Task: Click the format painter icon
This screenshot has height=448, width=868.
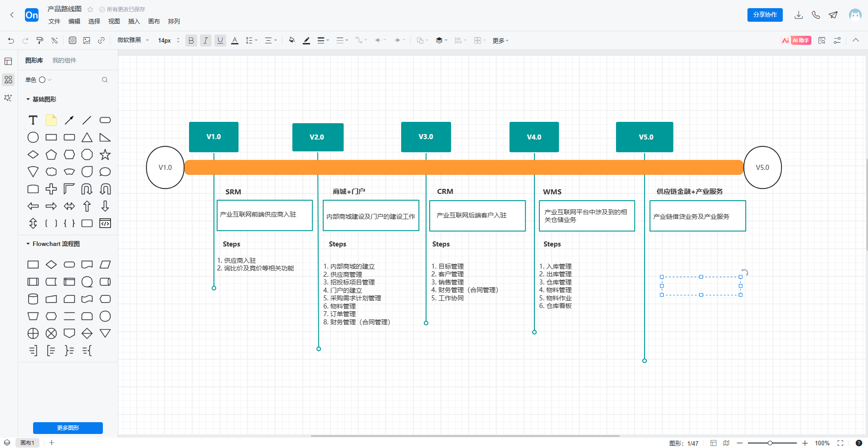Action: (40, 40)
